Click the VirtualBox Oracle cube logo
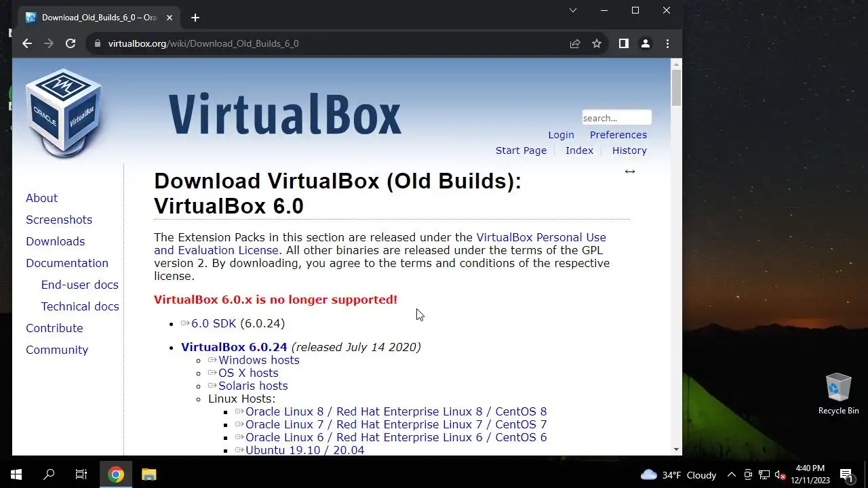Image resolution: width=868 pixels, height=488 pixels. coord(65,112)
